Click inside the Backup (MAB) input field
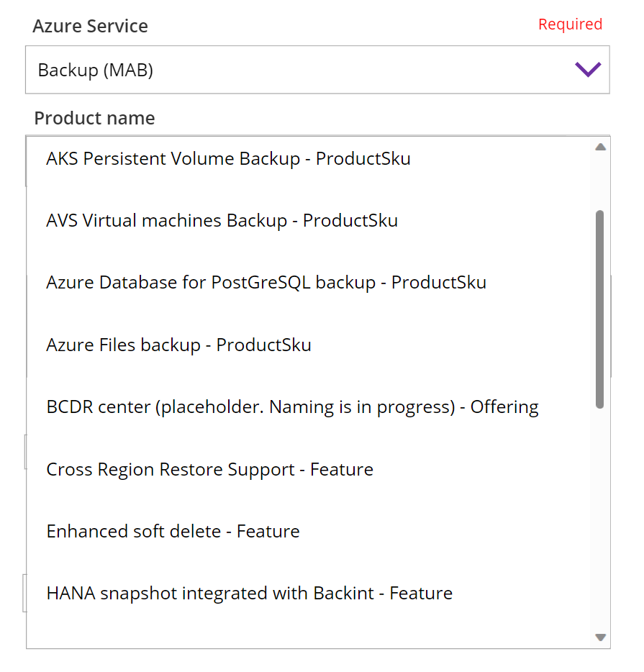Viewport: 644px width, 672px height. click(x=288, y=70)
